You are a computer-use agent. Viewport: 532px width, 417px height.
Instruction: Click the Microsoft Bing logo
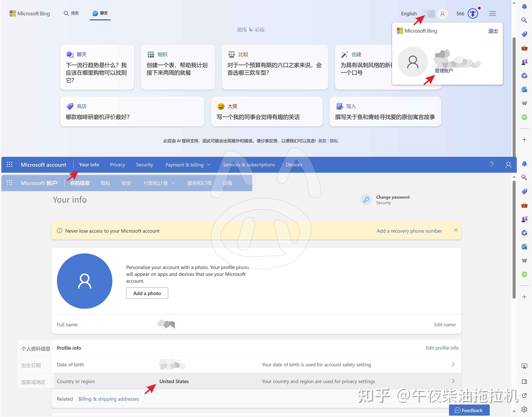coord(29,13)
